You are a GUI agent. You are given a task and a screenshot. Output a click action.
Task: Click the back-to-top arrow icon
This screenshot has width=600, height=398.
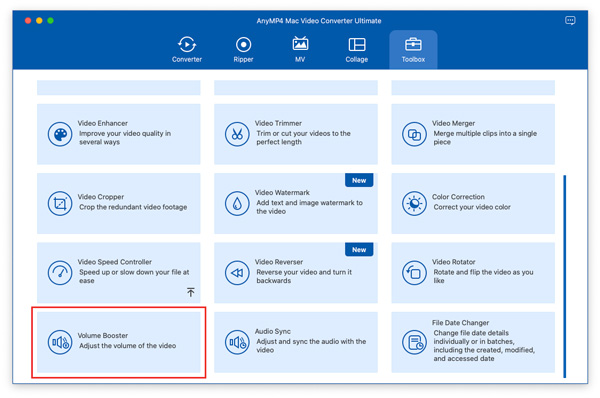[x=191, y=292]
